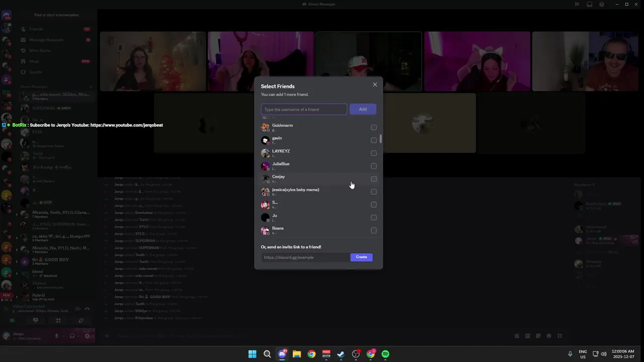Open Steam from the taskbar
This screenshot has height=362, width=644.
(341, 354)
